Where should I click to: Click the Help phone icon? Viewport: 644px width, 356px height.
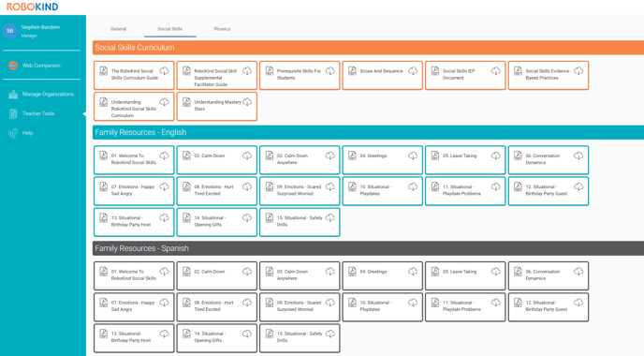13,133
